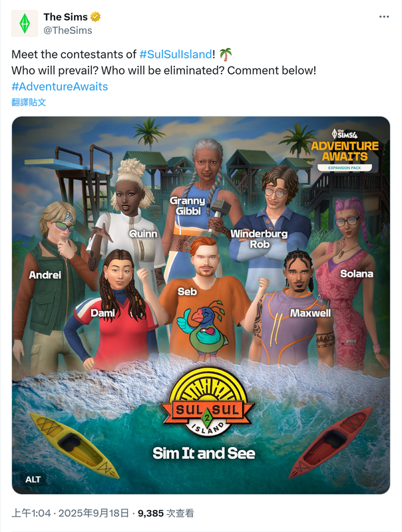
Task: Click the 翻譯貼文 translate post link
Action: tap(29, 102)
